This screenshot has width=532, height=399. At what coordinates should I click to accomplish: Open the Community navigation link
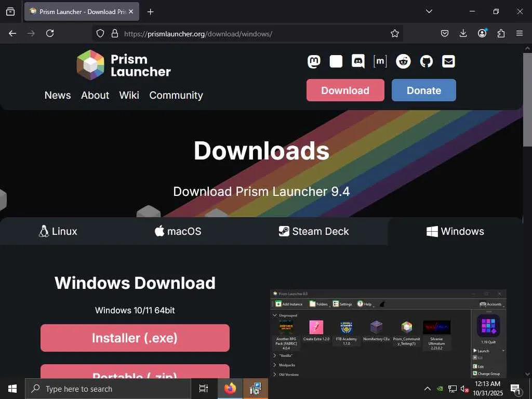[176, 96]
